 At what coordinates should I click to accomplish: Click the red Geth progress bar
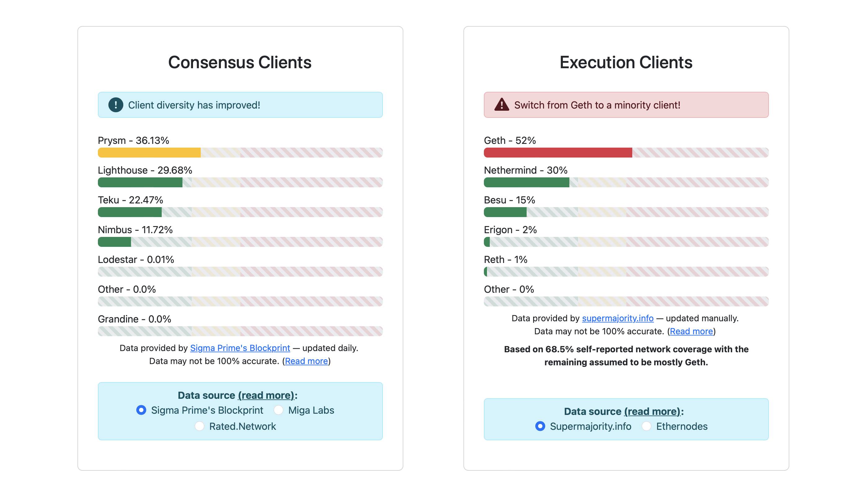tap(558, 153)
